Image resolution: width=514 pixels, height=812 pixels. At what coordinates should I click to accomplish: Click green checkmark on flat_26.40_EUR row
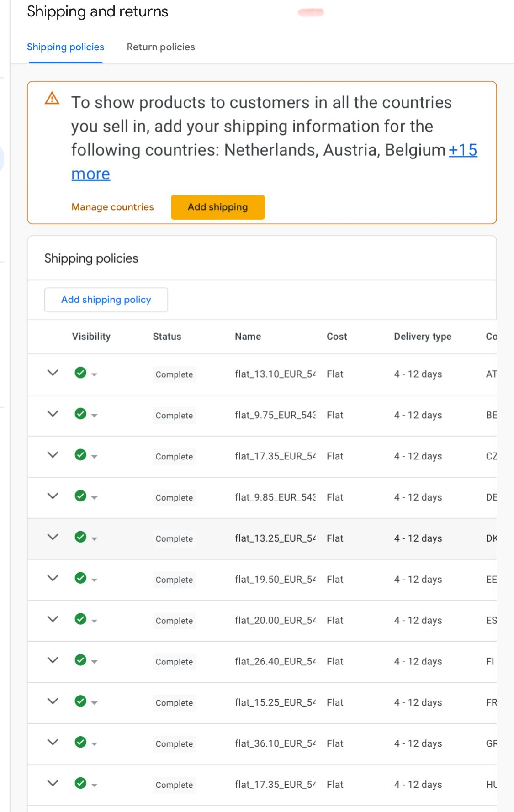80,660
